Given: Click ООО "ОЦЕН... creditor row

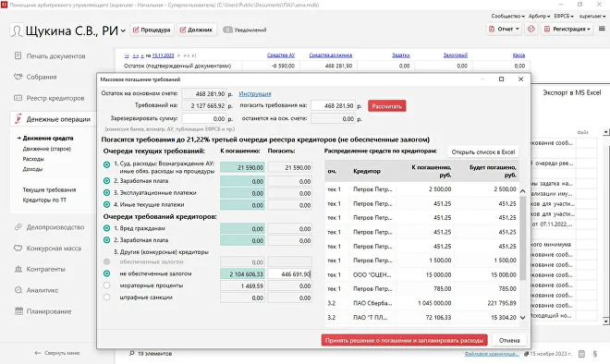Looking at the screenshot, I should tap(421, 274).
